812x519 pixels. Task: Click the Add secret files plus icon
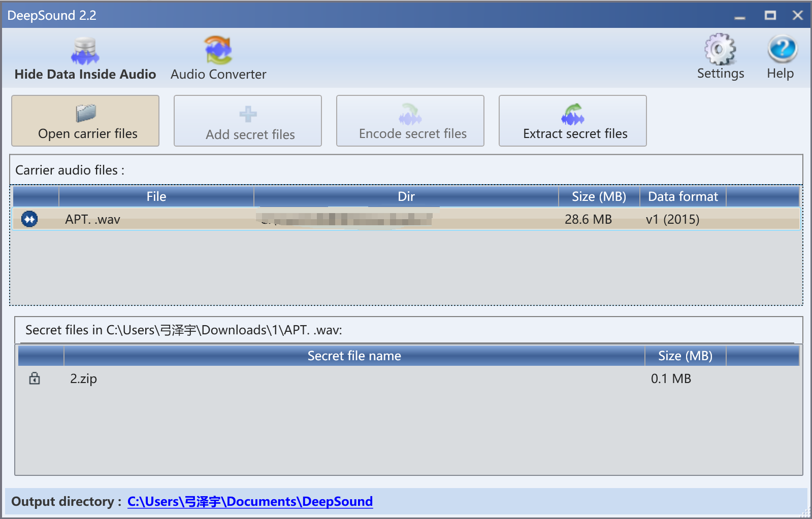pyautogui.click(x=248, y=114)
